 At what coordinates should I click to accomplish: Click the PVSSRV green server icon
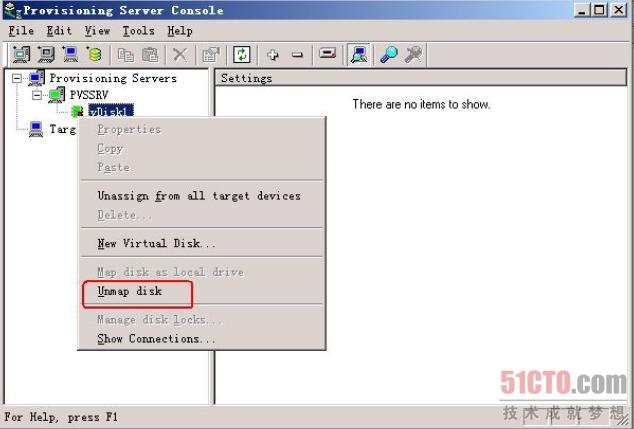pos(56,95)
